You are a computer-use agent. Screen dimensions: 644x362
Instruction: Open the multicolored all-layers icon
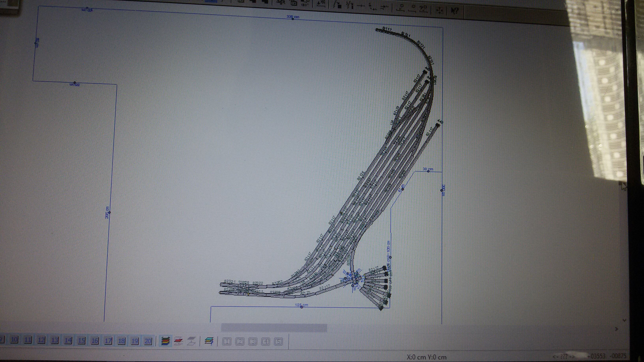(x=165, y=341)
